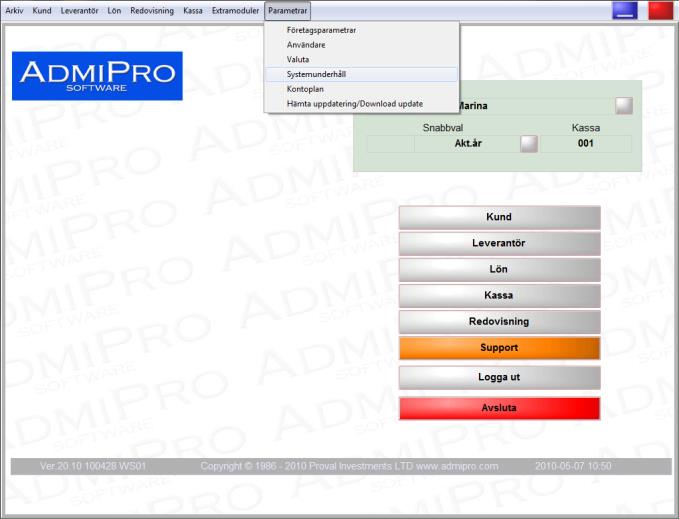This screenshot has height=519, width=679.
Task: Choose Företagsparametrar from the dropdown
Action: coord(362,30)
